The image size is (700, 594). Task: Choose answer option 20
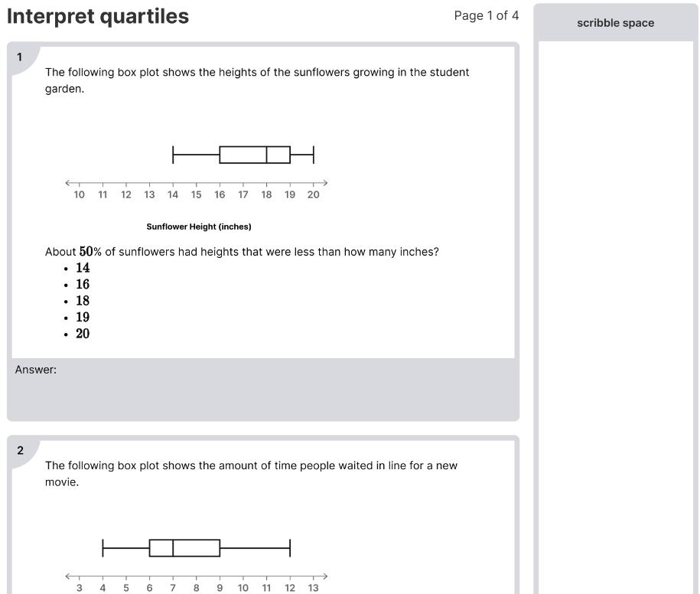pos(83,334)
